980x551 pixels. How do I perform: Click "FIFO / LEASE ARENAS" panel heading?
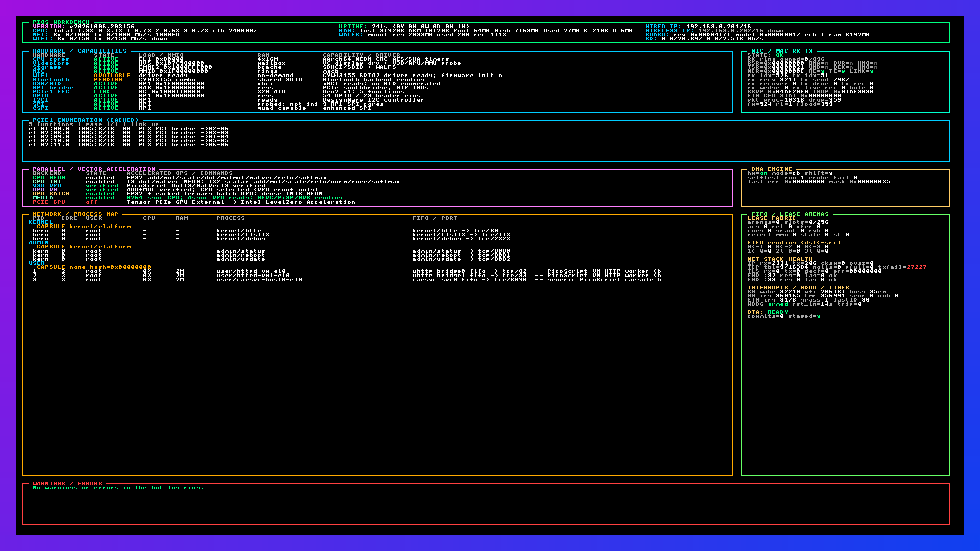tap(790, 214)
